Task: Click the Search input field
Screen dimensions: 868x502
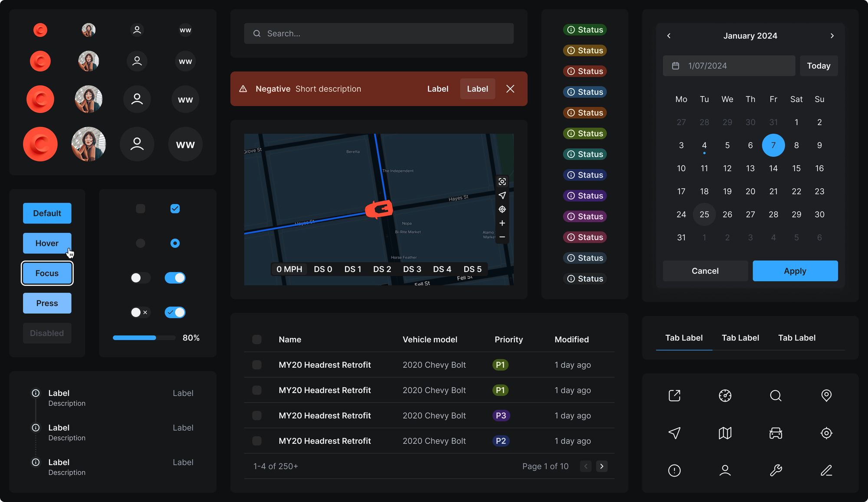Action: [379, 33]
